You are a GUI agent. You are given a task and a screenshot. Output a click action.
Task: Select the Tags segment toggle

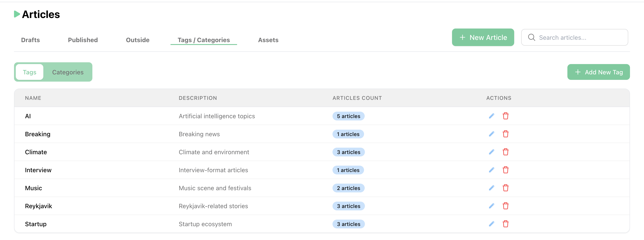pos(30,72)
